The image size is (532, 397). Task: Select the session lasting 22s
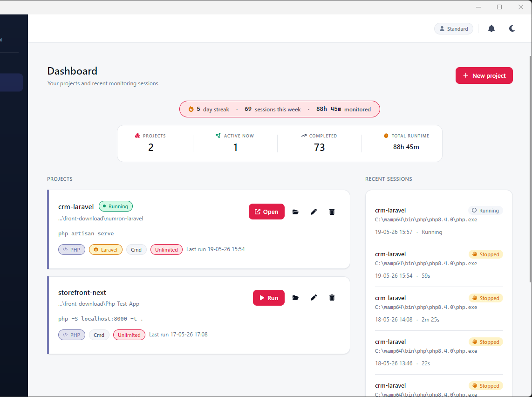[439, 352]
